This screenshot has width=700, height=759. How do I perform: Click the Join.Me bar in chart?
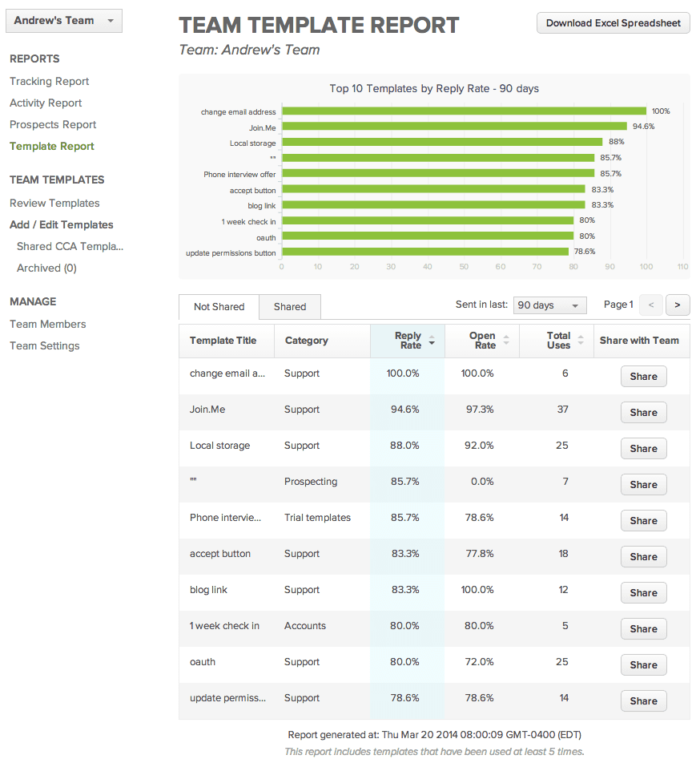tap(454, 127)
